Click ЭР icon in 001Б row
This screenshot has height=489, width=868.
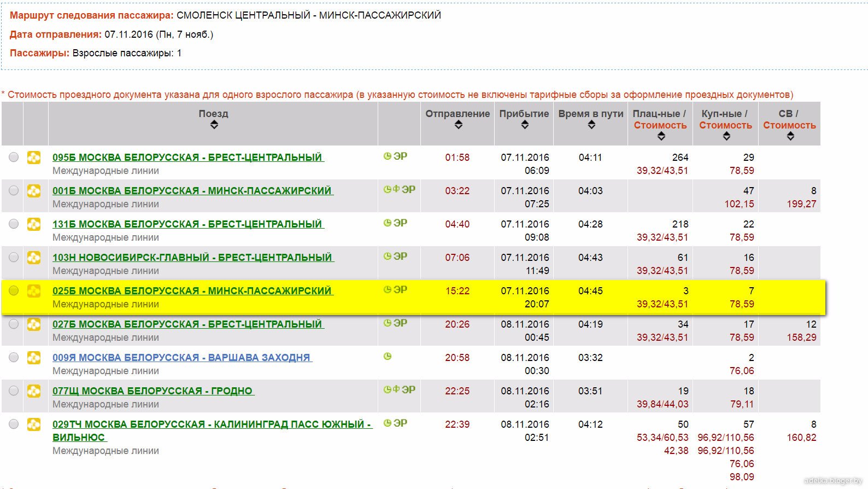(x=408, y=190)
